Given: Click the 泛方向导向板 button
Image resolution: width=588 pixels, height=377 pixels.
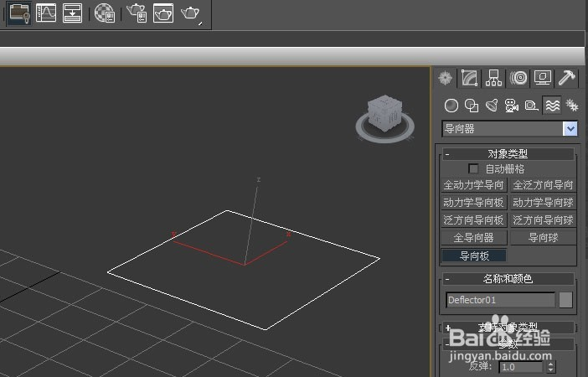Looking at the screenshot, I should pos(473,220).
